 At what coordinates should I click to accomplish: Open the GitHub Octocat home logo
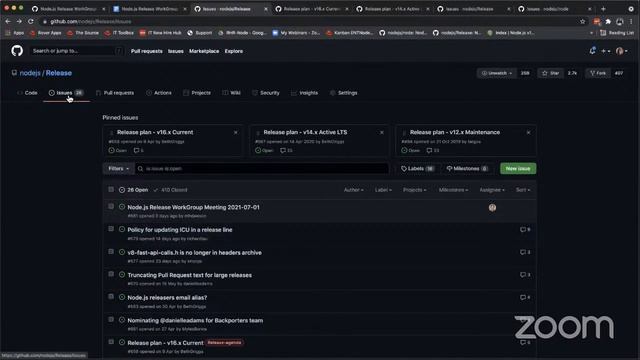pos(17,51)
